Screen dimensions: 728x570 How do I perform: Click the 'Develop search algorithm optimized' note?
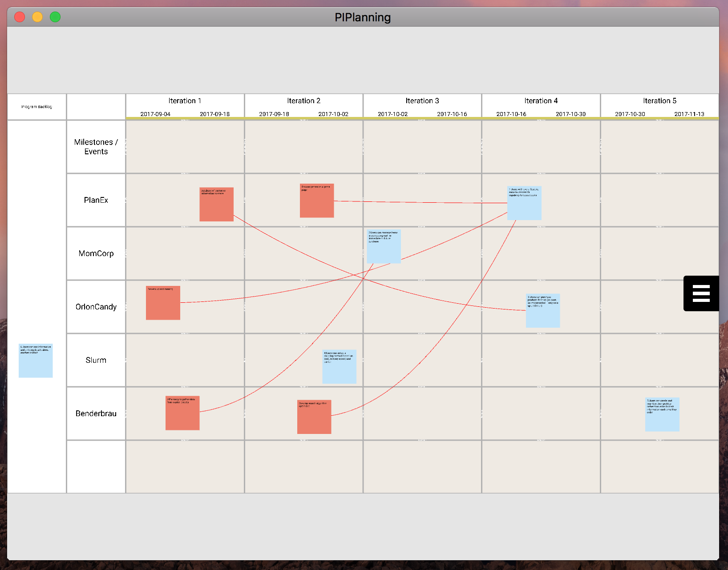pos(314,417)
